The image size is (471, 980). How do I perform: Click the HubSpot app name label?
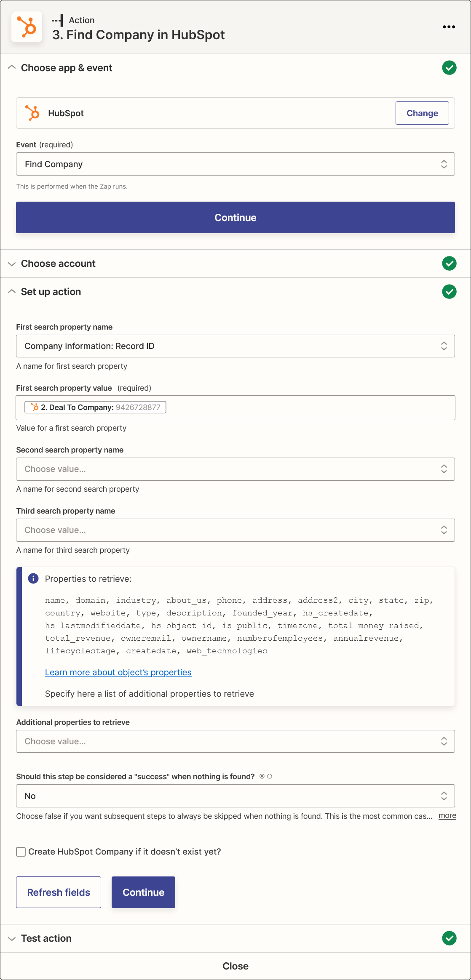coord(66,113)
